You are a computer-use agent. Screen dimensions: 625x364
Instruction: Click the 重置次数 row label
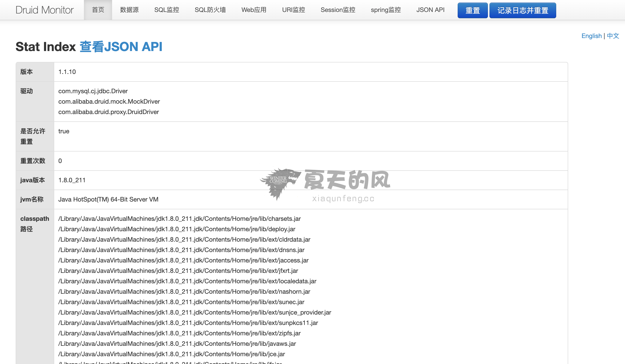point(33,161)
